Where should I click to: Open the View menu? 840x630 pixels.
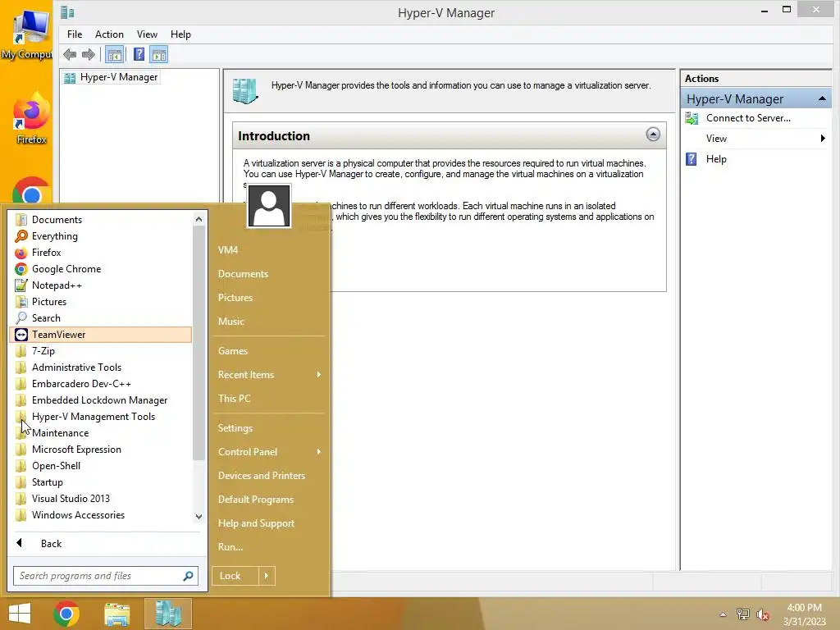tap(147, 34)
